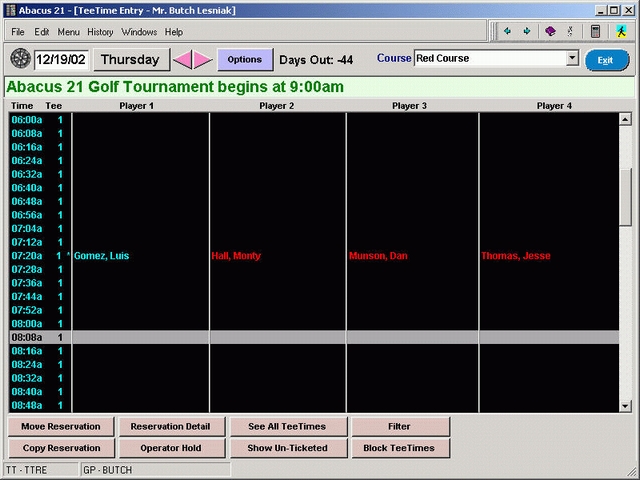The width and height of the screenshot is (640, 480).
Task: Select the 08:48a tee time
Action: [27, 405]
